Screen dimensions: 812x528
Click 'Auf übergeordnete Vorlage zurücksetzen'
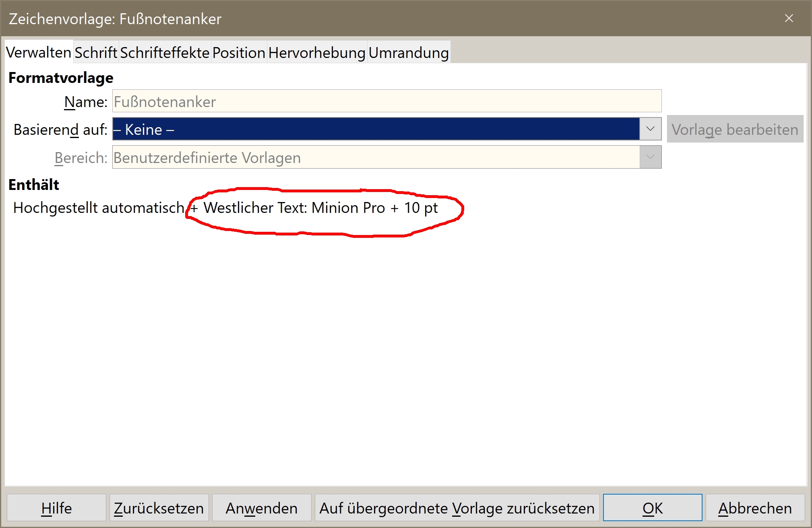[x=457, y=508]
